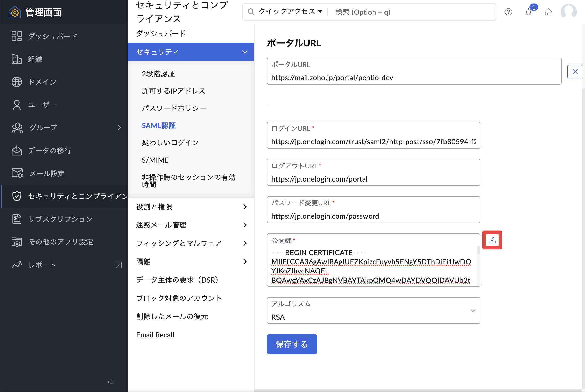Click the その他のアプリ設定 icon
This screenshot has height=392, width=585.
pos(17,242)
